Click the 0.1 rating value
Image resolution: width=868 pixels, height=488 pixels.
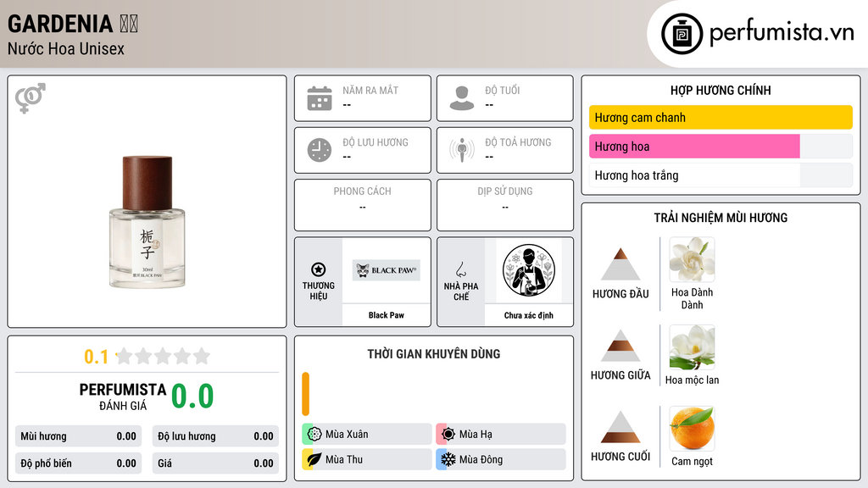click(x=97, y=357)
